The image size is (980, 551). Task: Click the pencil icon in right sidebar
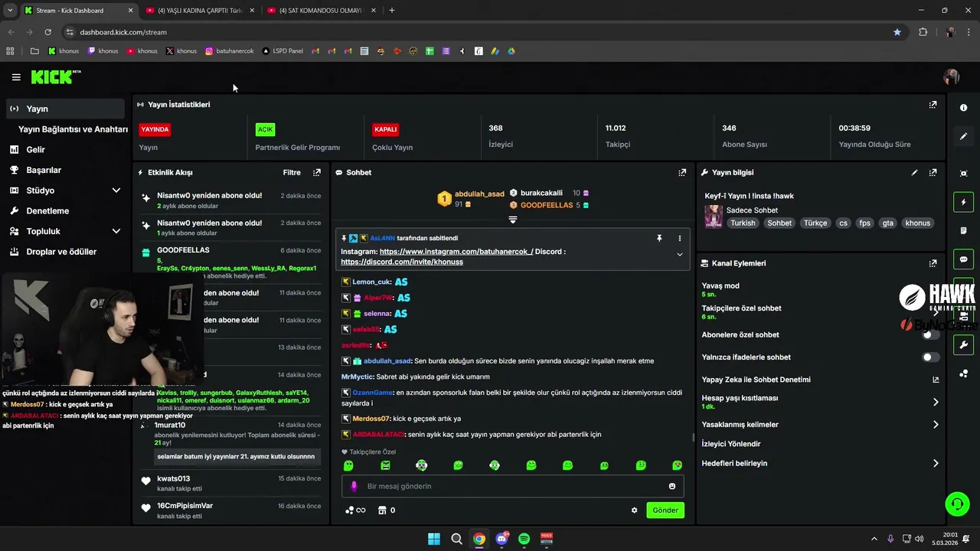(x=963, y=136)
